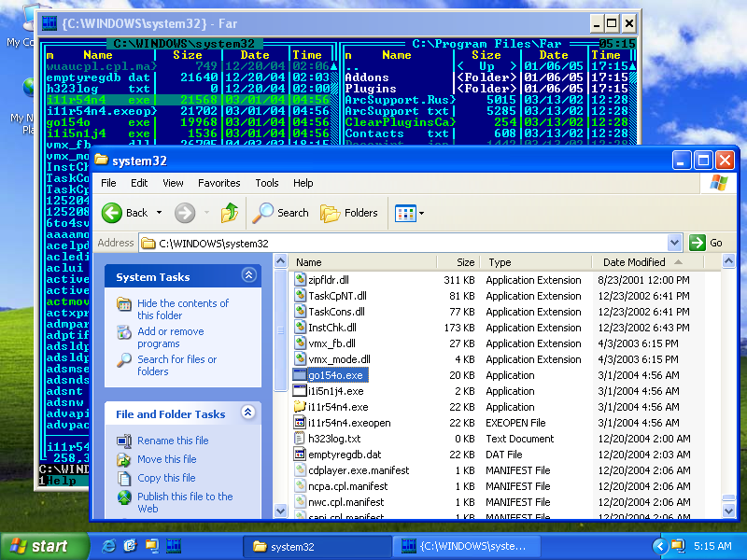This screenshot has height=560, width=747.
Task: Click the task pane scrollbar thumb
Action: [x=280, y=329]
